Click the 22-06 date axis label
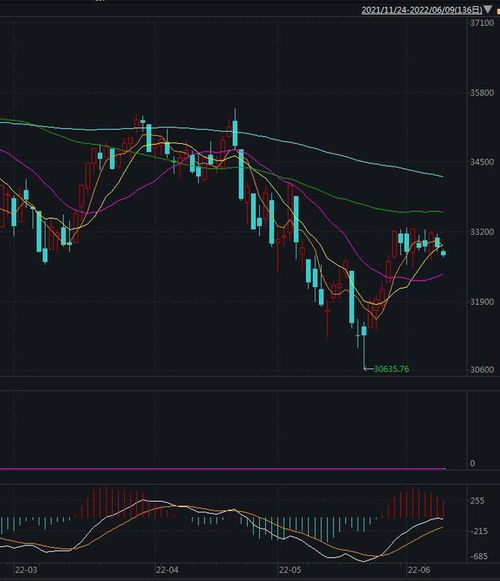This screenshot has height=581, width=500. point(419,570)
